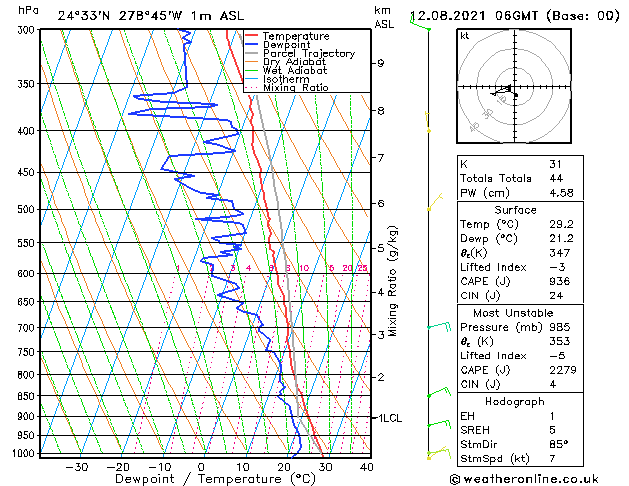Click the Dry Adiabat legend label
This screenshot has height=486, width=629.
click(x=294, y=62)
